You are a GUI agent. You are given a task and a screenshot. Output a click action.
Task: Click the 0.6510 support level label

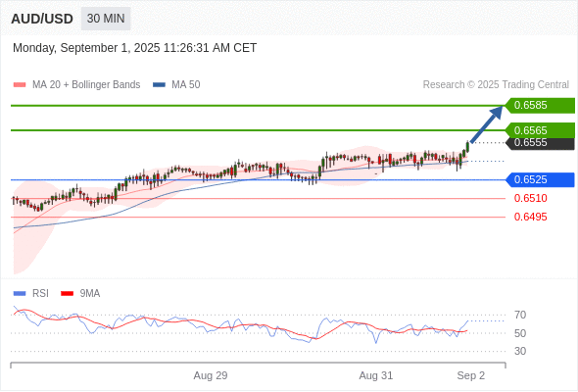[530, 198]
